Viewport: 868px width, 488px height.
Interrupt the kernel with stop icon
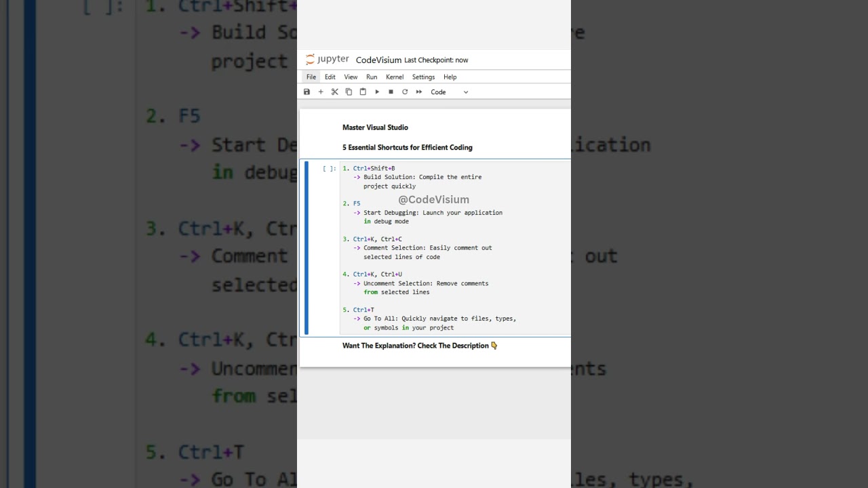pos(391,92)
